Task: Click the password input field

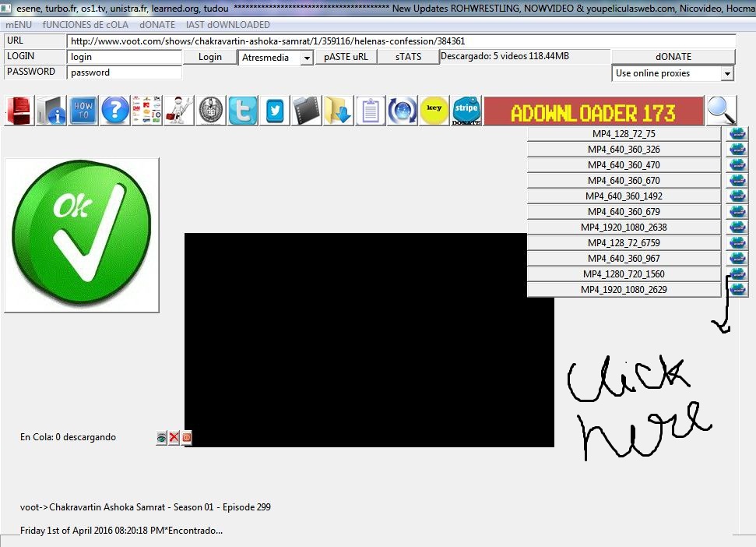Action: [x=125, y=72]
